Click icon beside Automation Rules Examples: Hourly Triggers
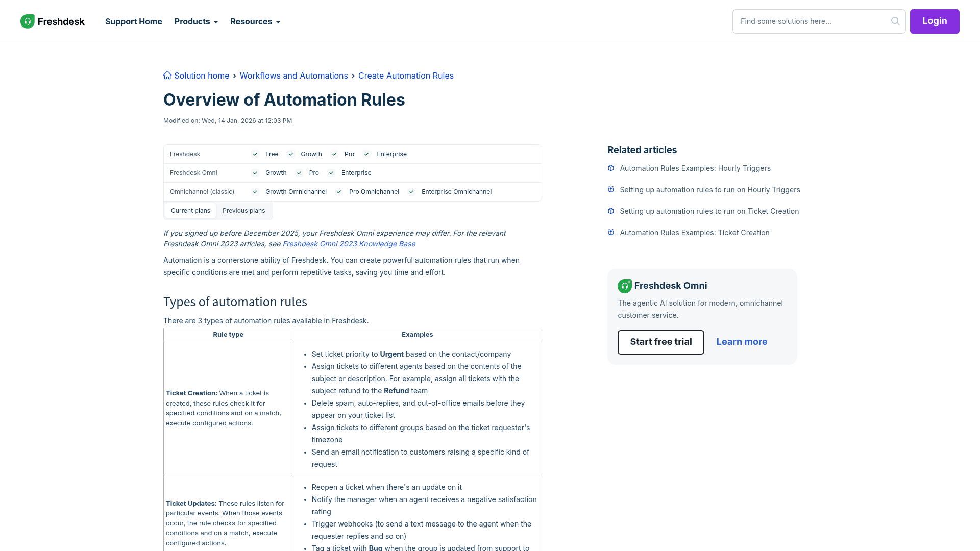The image size is (980, 551). coord(611,168)
